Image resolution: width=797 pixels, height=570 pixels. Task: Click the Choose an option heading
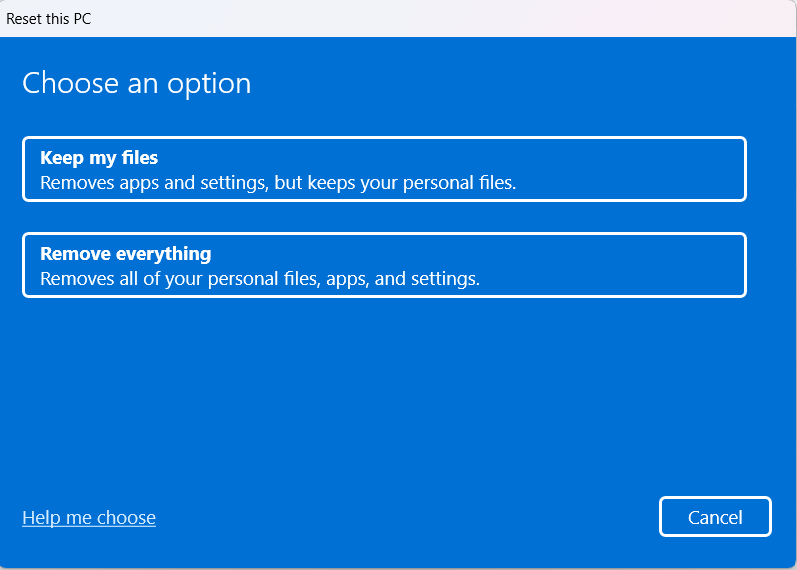click(x=137, y=83)
